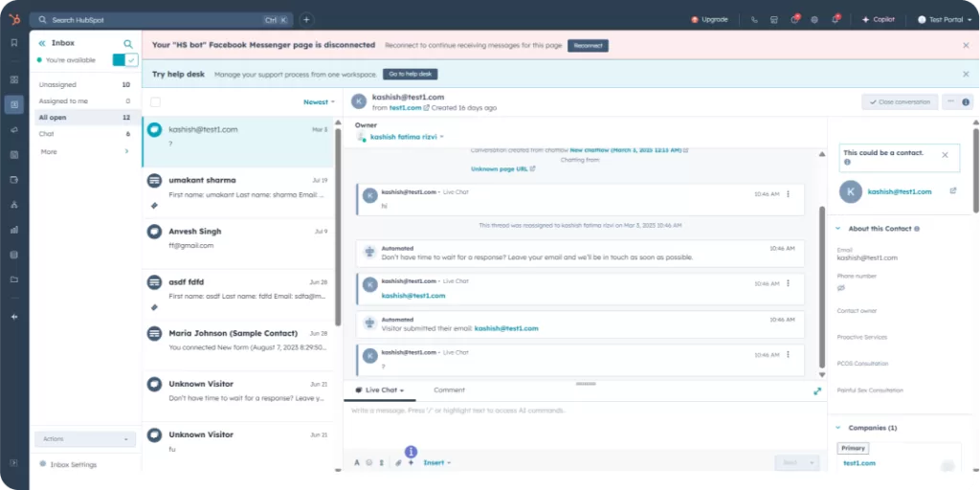This screenshot has height=490, width=980.
Task: Collapse the About this Contact section
Action: click(838, 229)
